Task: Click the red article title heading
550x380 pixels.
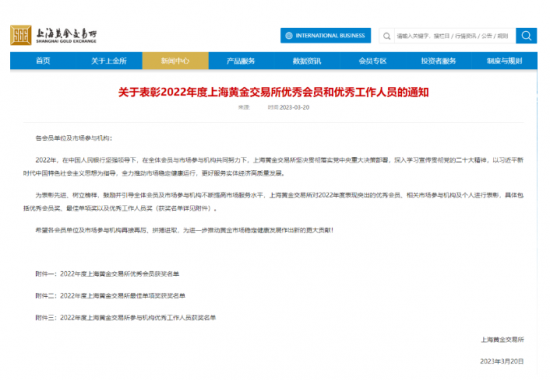Action: coord(273,92)
